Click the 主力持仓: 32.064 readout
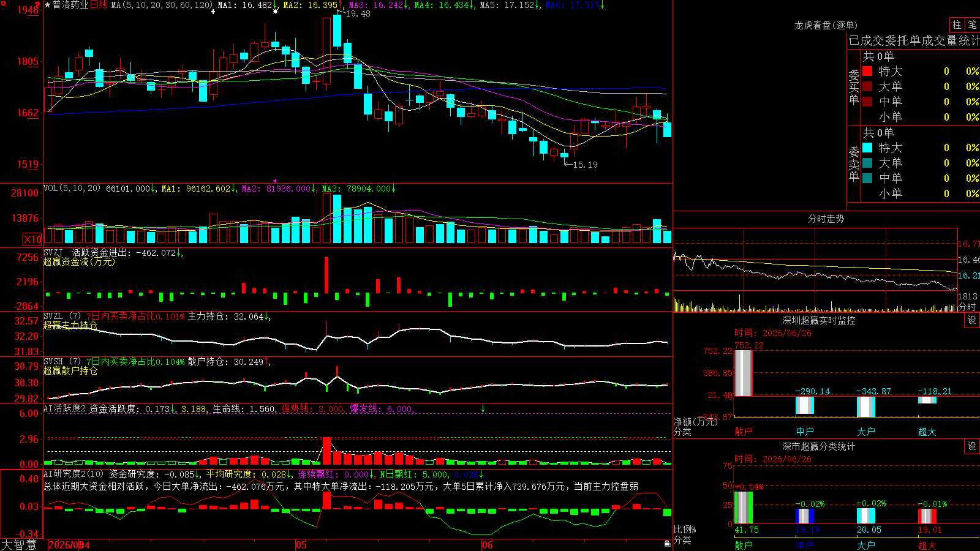This screenshot has width=980, height=551. pos(225,317)
